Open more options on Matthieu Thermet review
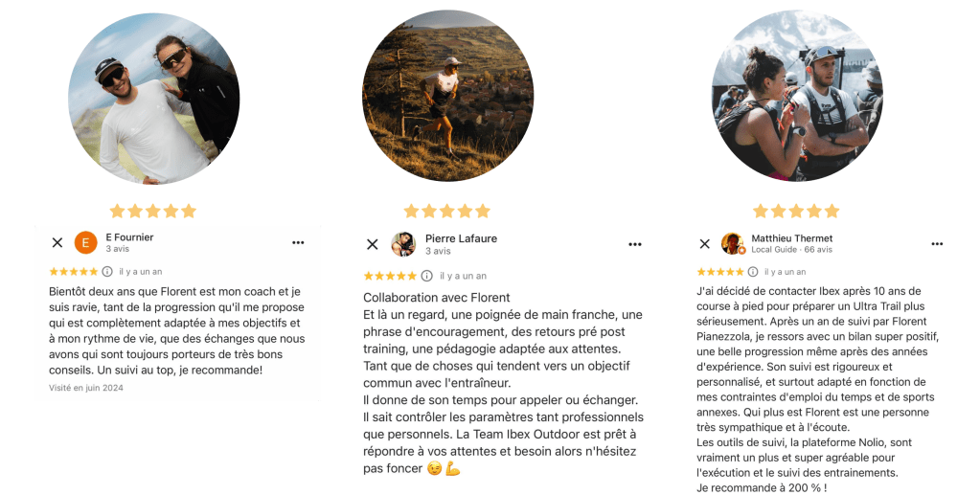Screen dimensions: 980x495 pos(937,244)
